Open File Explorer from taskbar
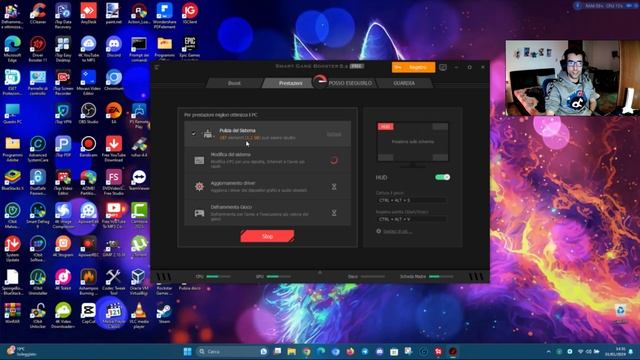640x360 pixels. [x=291, y=351]
